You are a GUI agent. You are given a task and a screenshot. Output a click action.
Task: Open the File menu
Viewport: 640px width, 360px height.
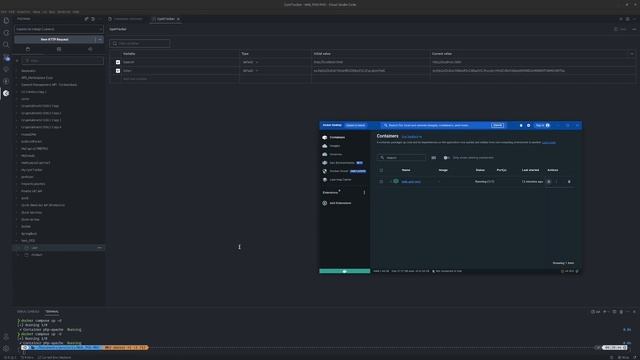tap(4, 12)
